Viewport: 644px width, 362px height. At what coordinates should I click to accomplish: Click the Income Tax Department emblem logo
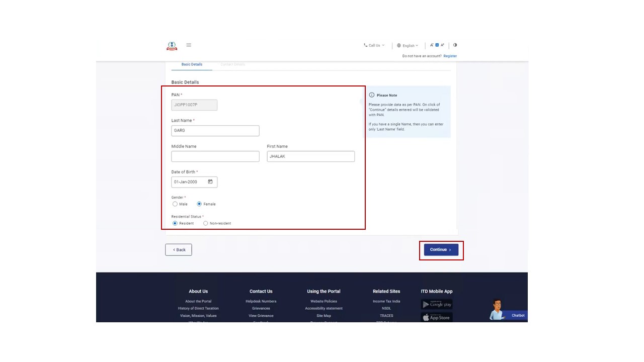point(172,46)
